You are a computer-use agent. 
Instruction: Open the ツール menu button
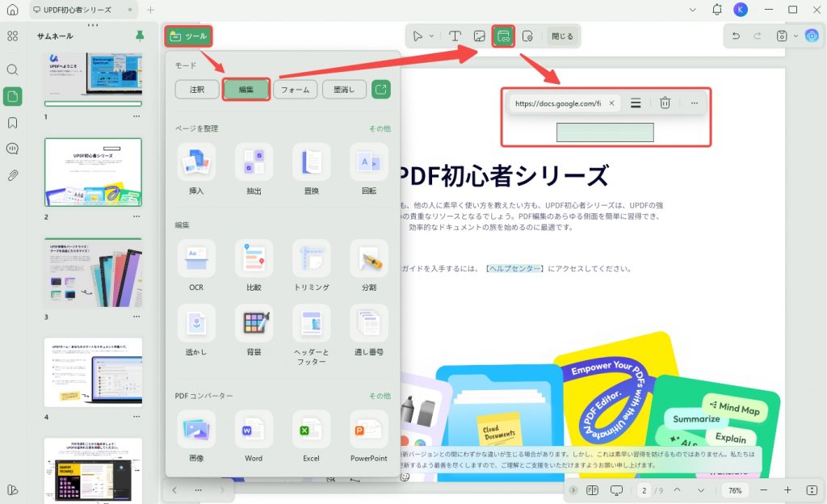point(189,36)
